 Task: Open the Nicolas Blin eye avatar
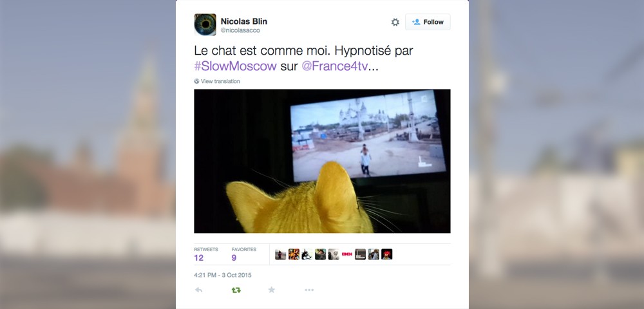205,24
